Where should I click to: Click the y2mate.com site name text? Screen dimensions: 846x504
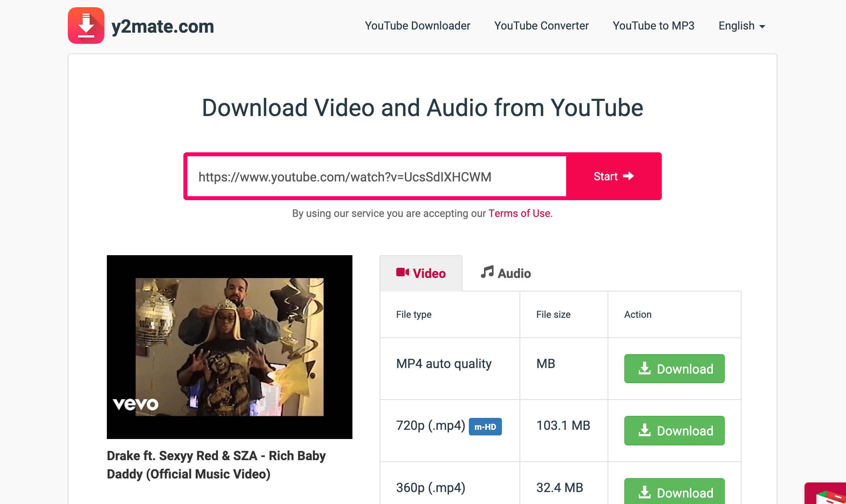click(x=163, y=27)
